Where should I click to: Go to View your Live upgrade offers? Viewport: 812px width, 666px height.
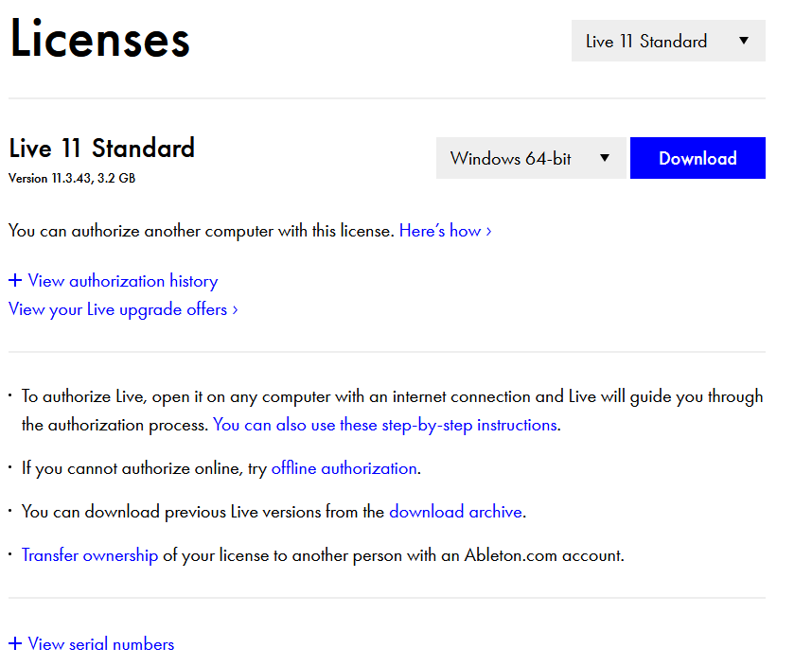[x=117, y=309]
